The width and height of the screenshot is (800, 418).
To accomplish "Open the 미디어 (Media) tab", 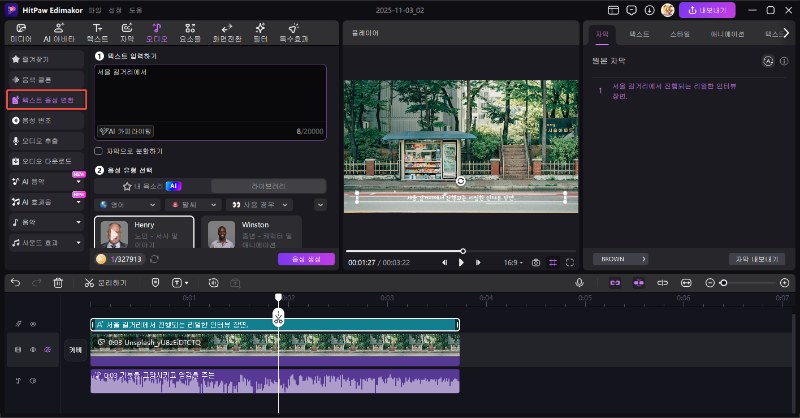I will [x=21, y=33].
